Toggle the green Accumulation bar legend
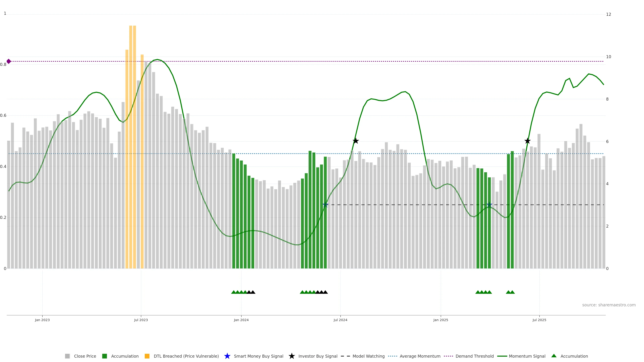The image size is (644, 362). pos(104,356)
